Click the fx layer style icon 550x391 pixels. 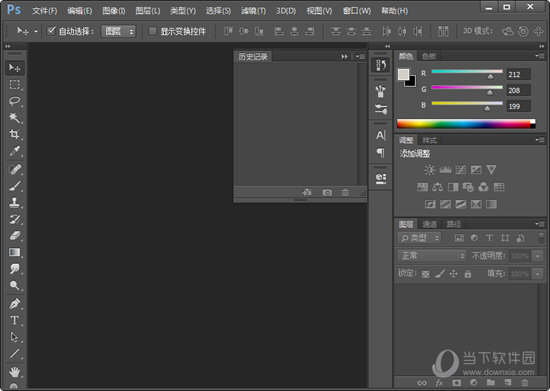point(440,383)
